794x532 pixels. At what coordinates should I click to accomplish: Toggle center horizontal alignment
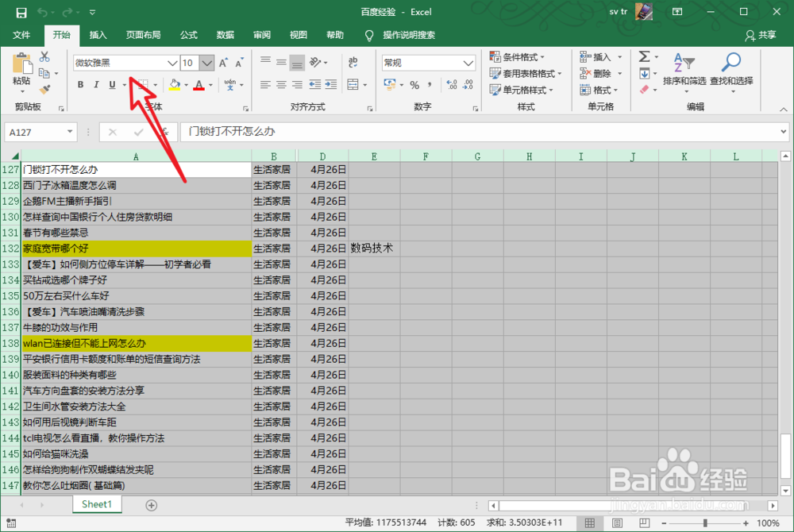click(281, 84)
